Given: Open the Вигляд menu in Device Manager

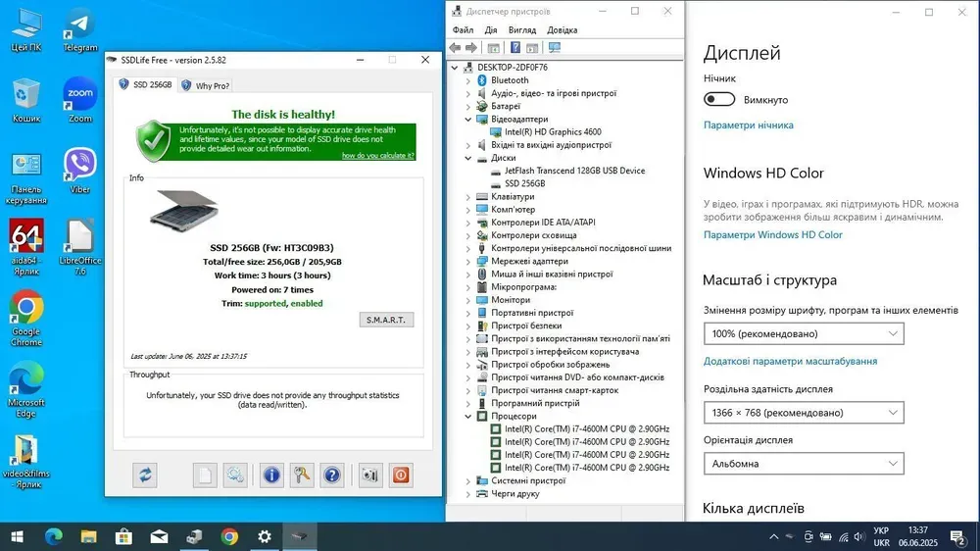Looking at the screenshot, I should [521, 30].
